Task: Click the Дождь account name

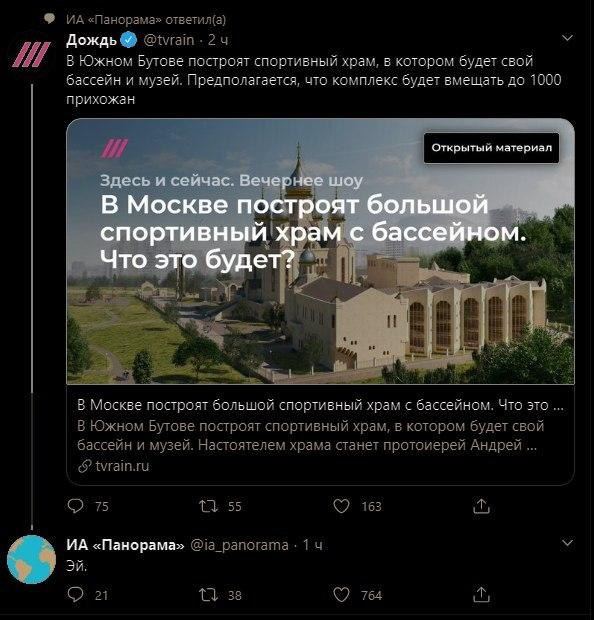Action: coord(92,40)
